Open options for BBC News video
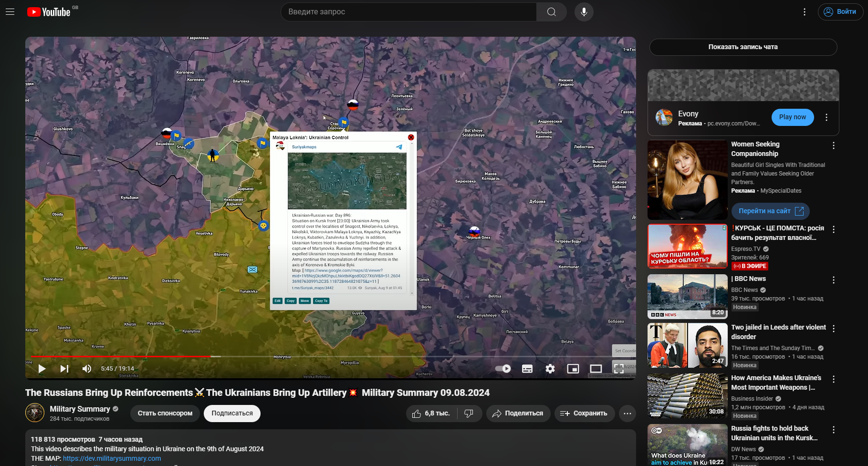The image size is (868, 466). 834,280
